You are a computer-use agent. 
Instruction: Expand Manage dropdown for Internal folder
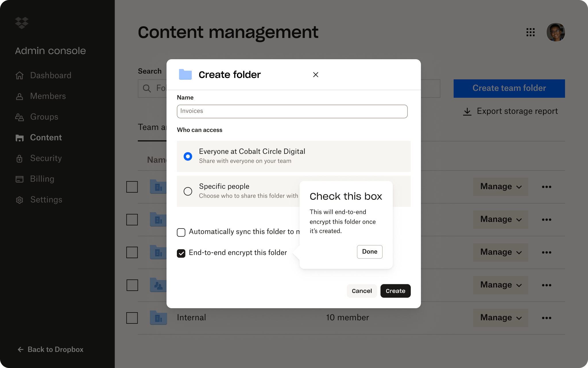click(x=500, y=318)
